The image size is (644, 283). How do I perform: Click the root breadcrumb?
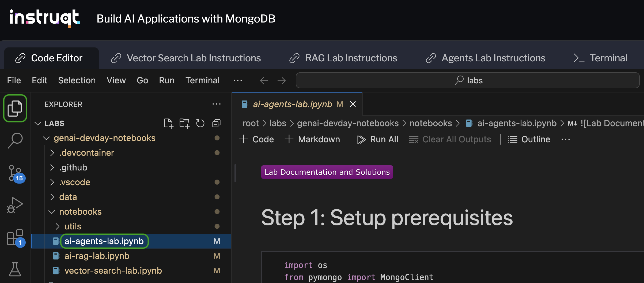(251, 123)
